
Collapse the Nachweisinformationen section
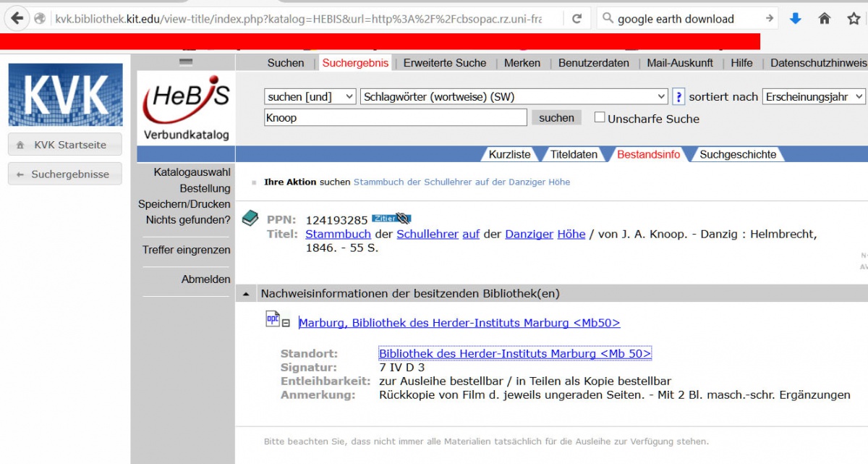click(246, 294)
